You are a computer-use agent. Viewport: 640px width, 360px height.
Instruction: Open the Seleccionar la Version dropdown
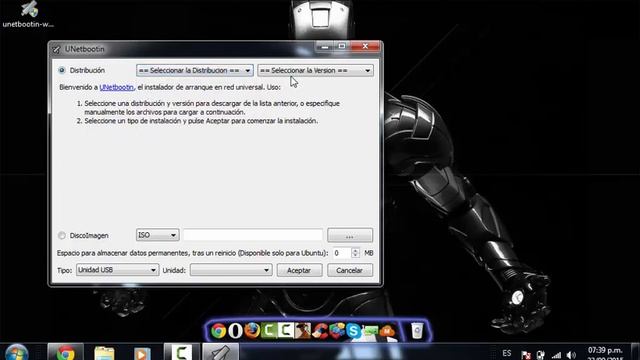pyautogui.click(x=316, y=71)
